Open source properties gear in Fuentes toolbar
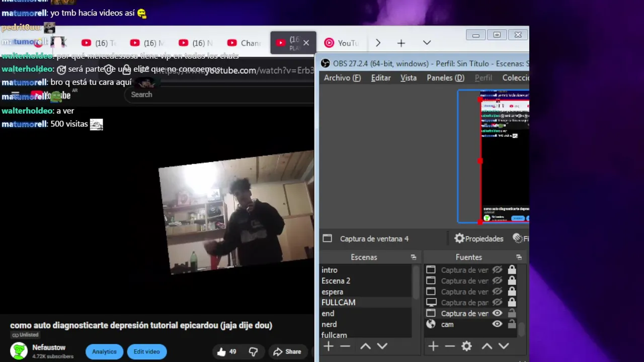644x362 pixels. click(x=466, y=346)
